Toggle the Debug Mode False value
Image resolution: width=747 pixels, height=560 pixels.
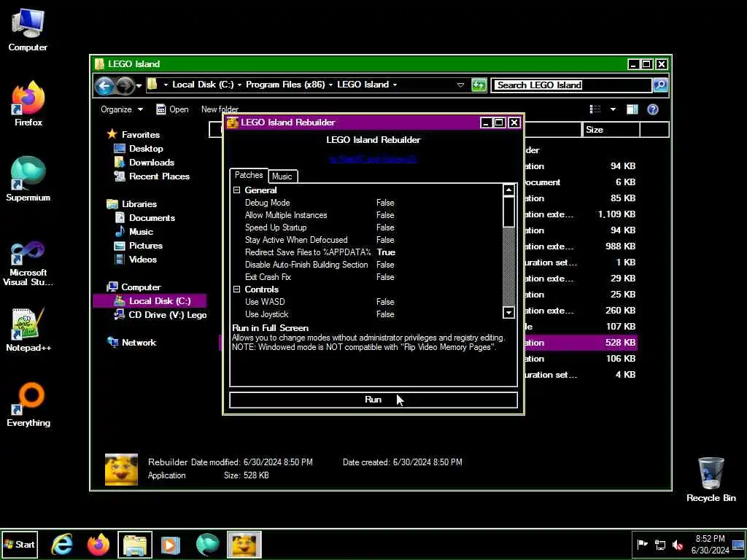click(x=385, y=203)
